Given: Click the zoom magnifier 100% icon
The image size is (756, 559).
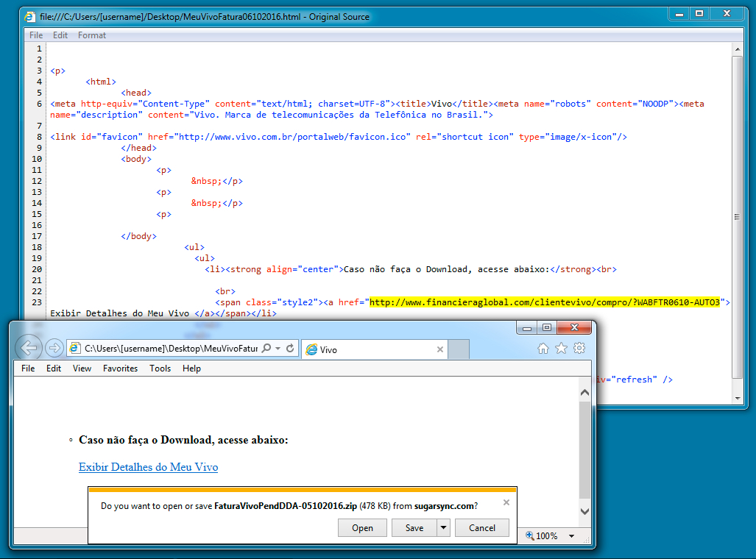Looking at the screenshot, I should tap(530, 535).
